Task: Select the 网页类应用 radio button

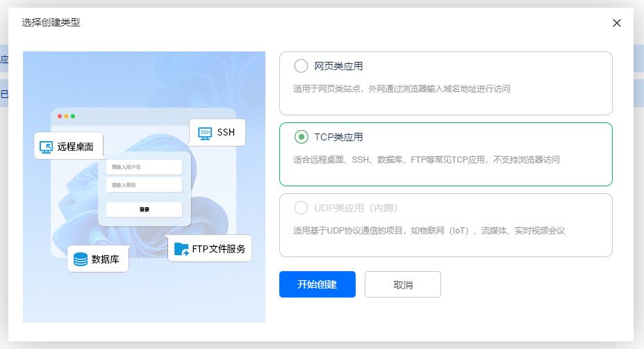Action: (x=301, y=66)
